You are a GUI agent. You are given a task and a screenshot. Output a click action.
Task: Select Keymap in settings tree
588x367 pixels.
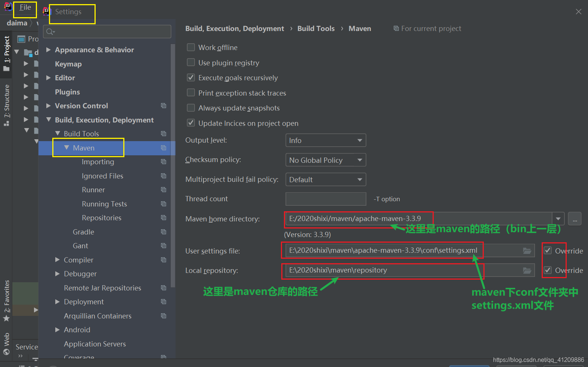pyautogui.click(x=68, y=64)
